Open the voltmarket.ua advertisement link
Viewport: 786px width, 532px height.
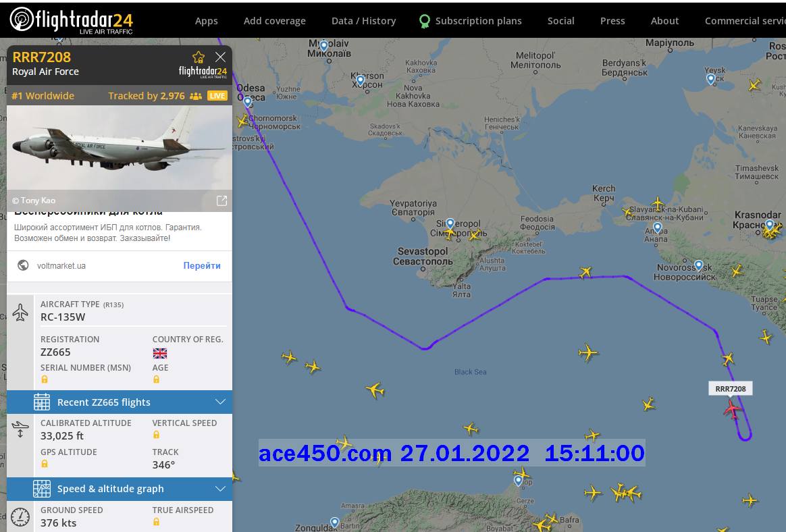[61, 265]
